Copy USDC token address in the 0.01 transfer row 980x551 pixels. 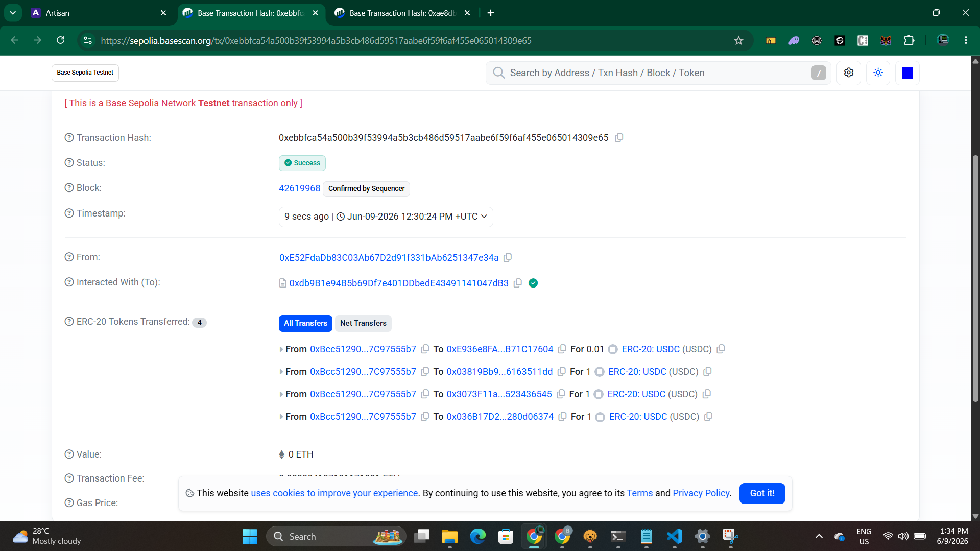(721, 349)
